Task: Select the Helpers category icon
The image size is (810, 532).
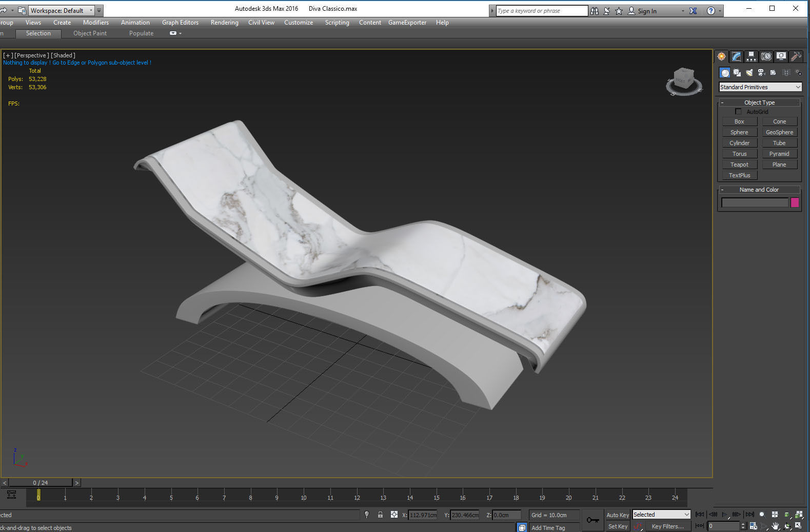Action: click(x=773, y=73)
